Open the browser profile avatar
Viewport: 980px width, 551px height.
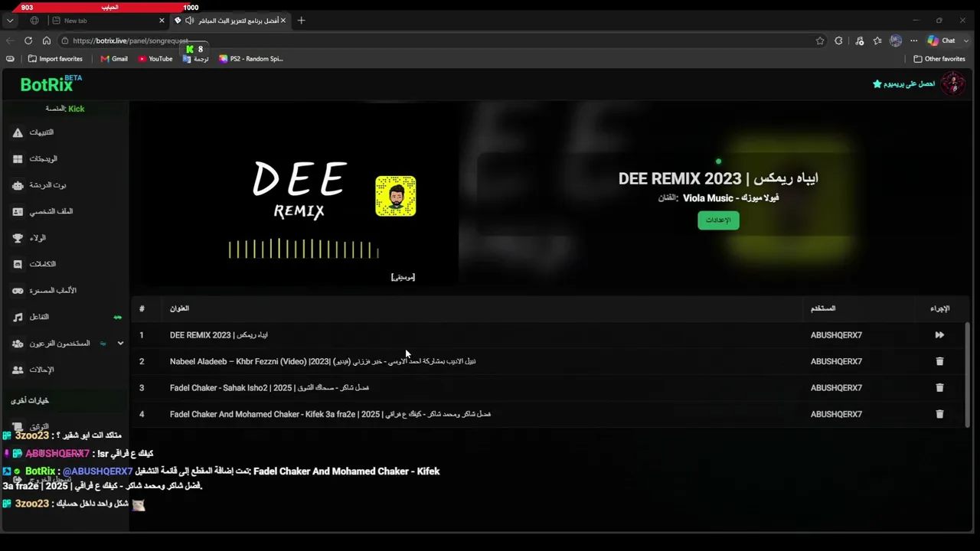click(x=896, y=41)
